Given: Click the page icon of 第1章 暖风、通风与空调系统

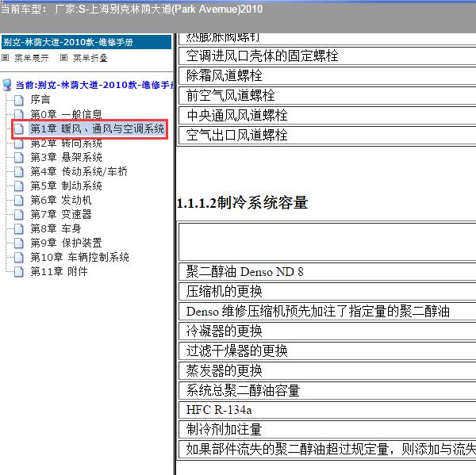Looking at the screenshot, I should (x=19, y=128).
